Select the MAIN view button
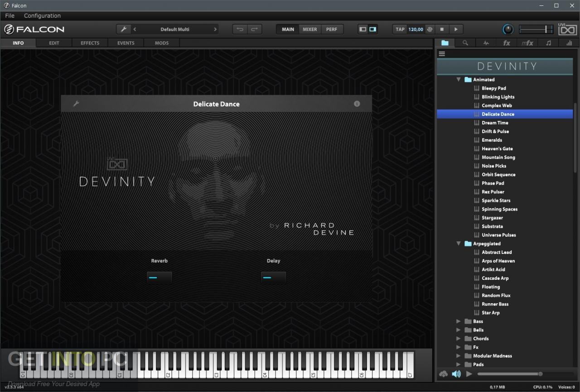 [288, 29]
